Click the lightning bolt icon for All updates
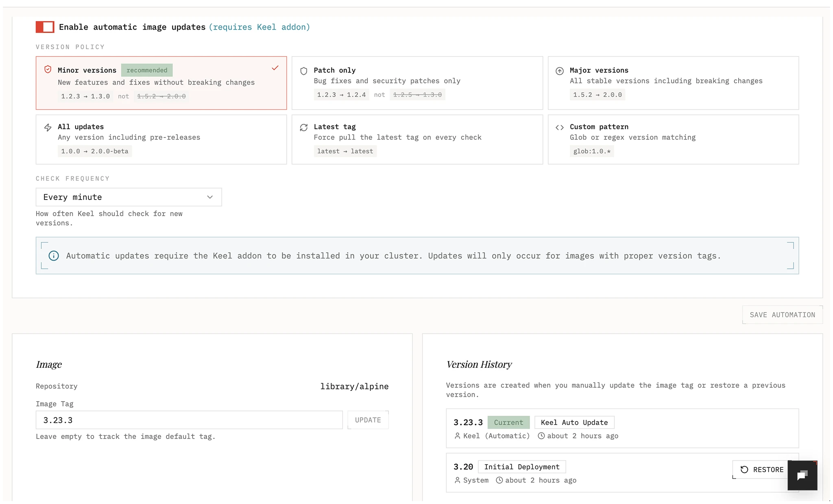Screen dimensions: 833x504 click(x=48, y=127)
